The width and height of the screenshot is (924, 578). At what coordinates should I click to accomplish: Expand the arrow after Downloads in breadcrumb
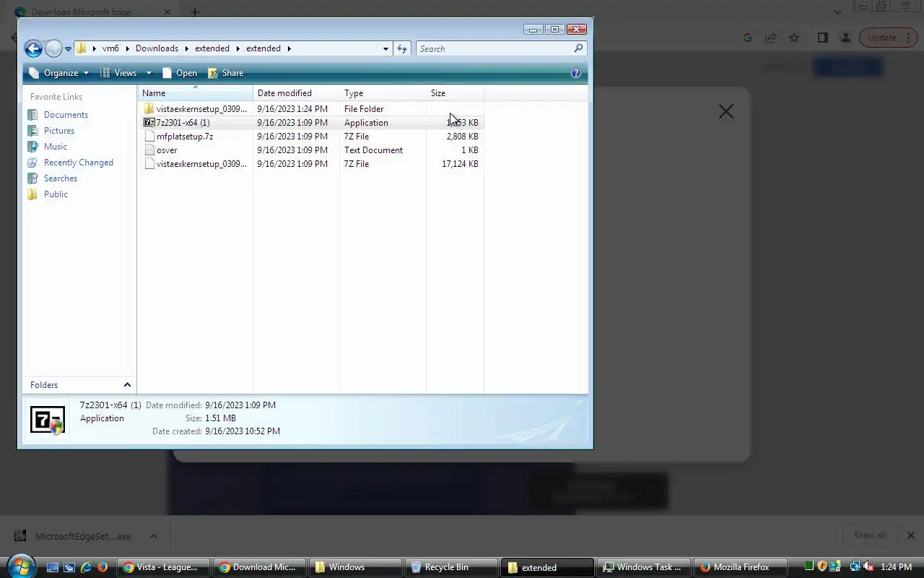[x=186, y=48]
